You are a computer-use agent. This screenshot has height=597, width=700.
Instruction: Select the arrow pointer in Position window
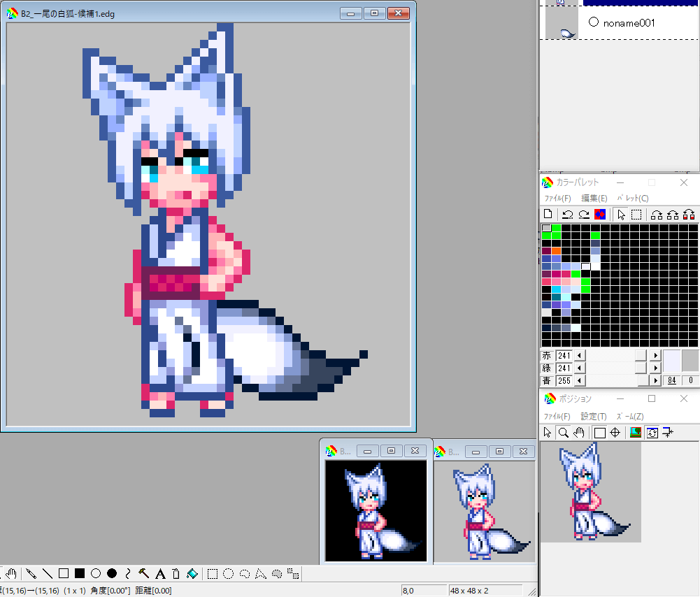tap(548, 432)
